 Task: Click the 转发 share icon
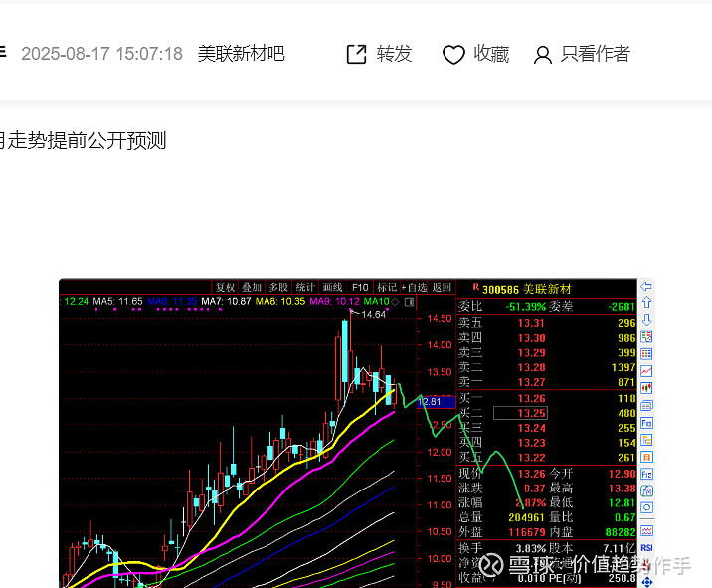pos(356,54)
